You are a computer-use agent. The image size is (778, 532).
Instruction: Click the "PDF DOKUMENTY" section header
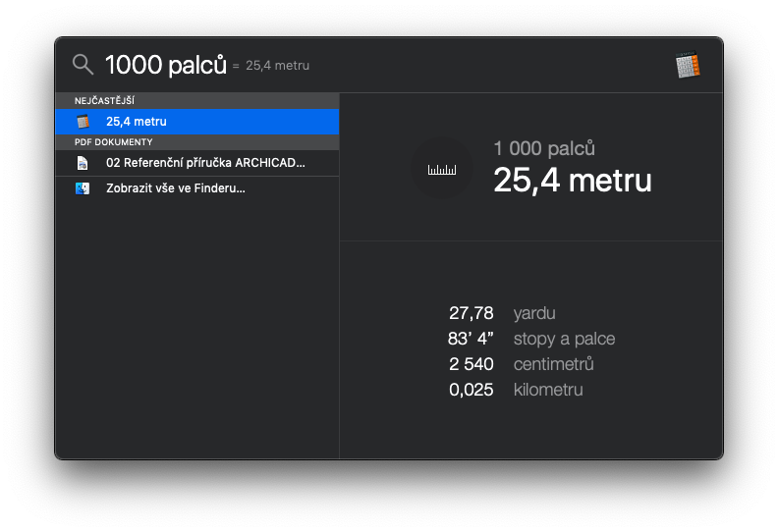point(113,142)
